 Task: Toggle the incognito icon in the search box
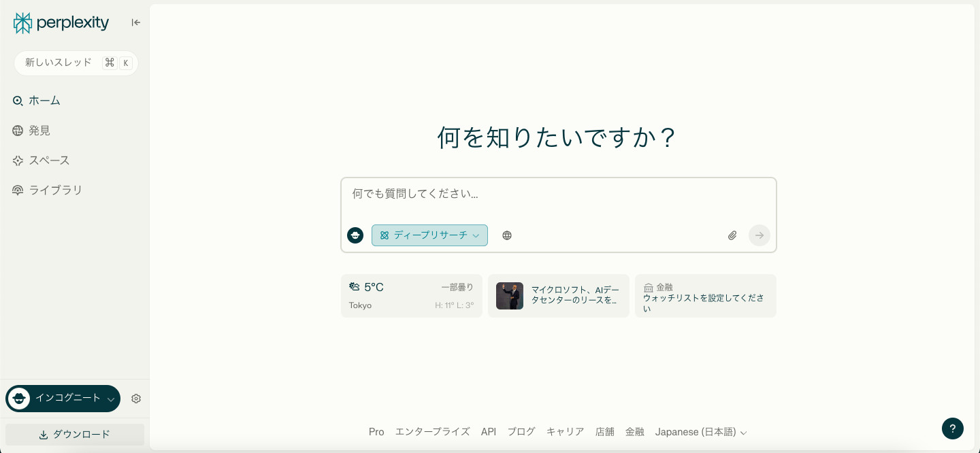pos(355,235)
